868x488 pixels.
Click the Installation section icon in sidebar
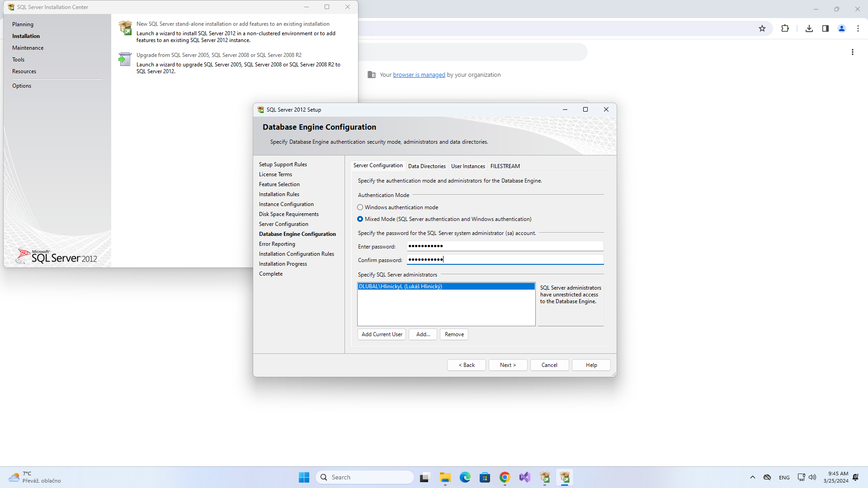(x=26, y=36)
